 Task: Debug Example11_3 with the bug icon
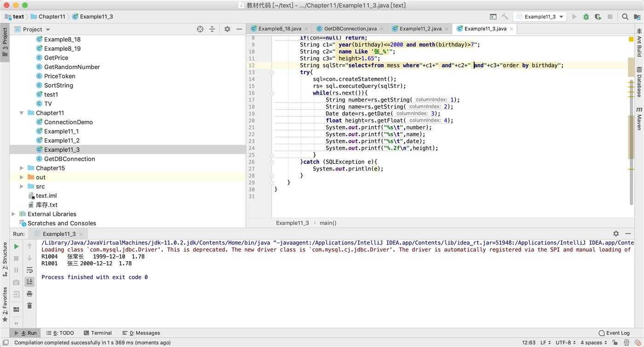pos(586,17)
